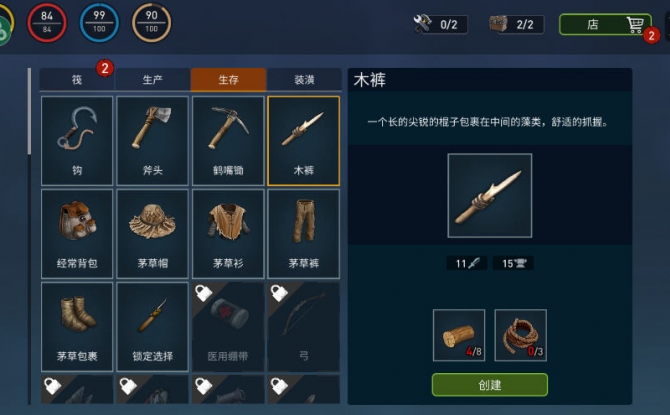
Task: Select the straw pants (茅草裤)
Action: pos(303,234)
